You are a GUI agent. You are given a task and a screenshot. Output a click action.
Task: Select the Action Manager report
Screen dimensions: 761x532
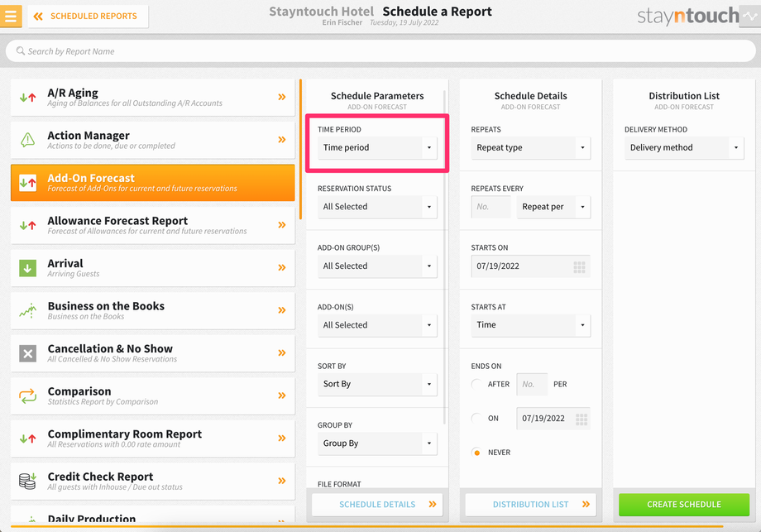152,140
